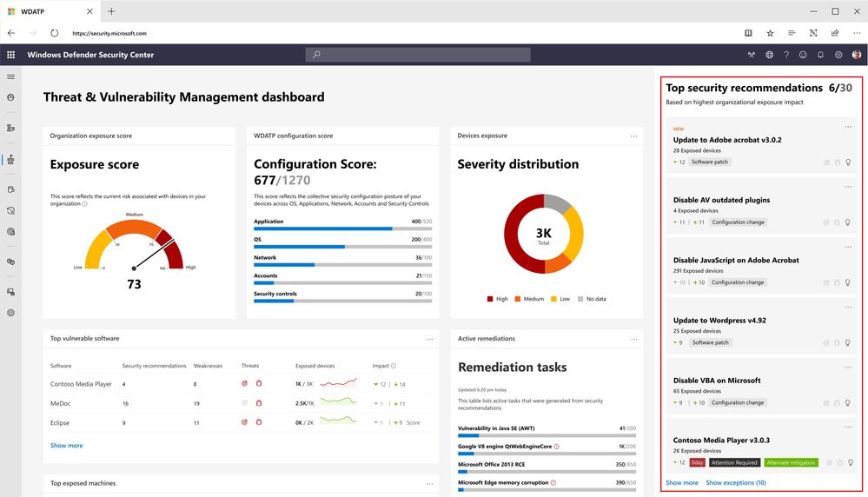
Task: Select the WDATP browser tab
Action: click(50, 11)
